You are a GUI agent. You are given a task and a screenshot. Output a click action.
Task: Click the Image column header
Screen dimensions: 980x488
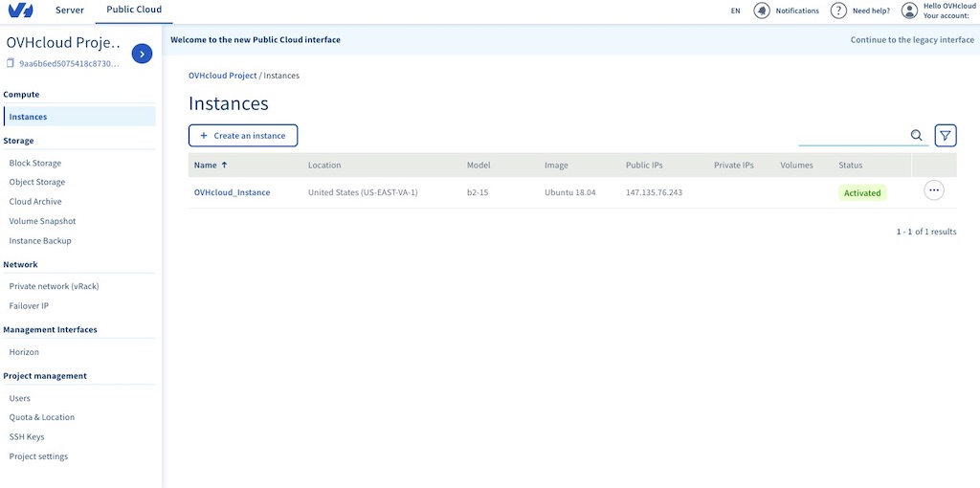click(556, 165)
